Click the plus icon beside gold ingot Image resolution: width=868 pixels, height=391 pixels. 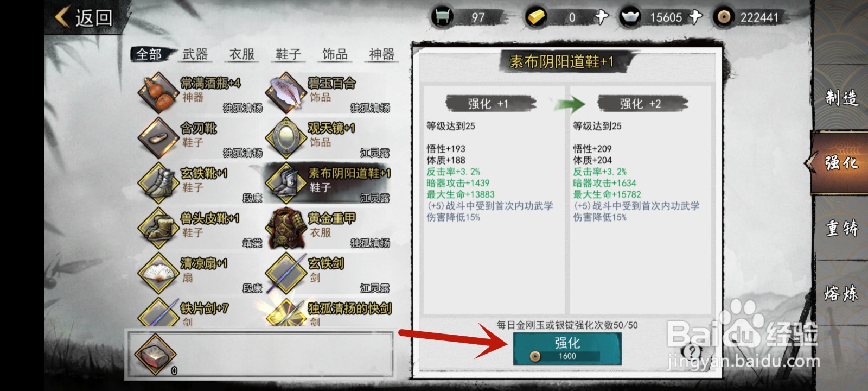[x=601, y=17]
